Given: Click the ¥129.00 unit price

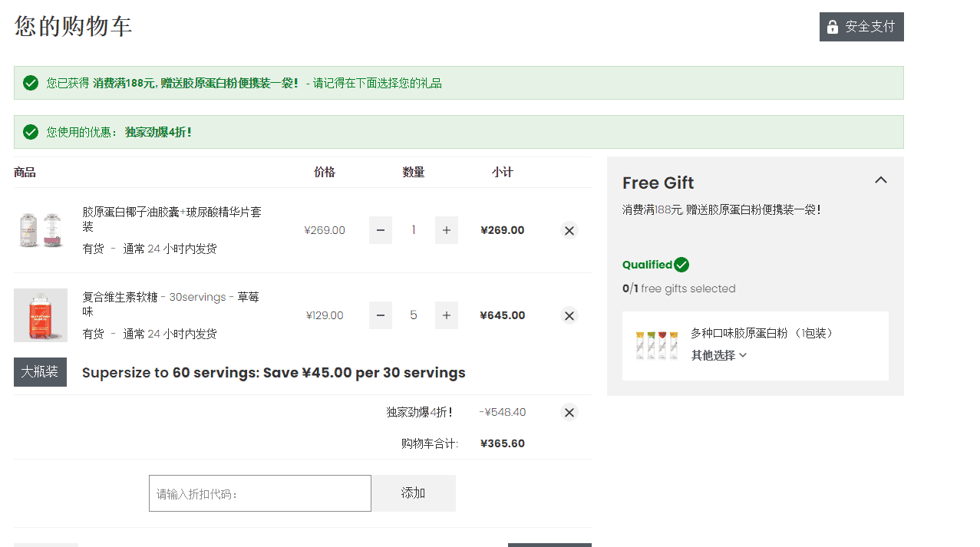Looking at the screenshot, I should click(x=325, y=315).
